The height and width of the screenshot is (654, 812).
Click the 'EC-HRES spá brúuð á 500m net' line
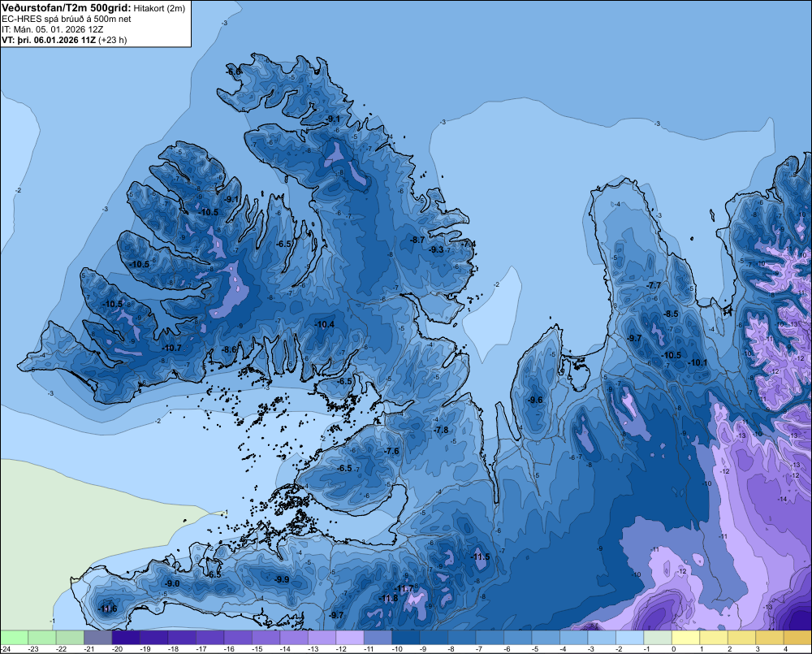67,19
